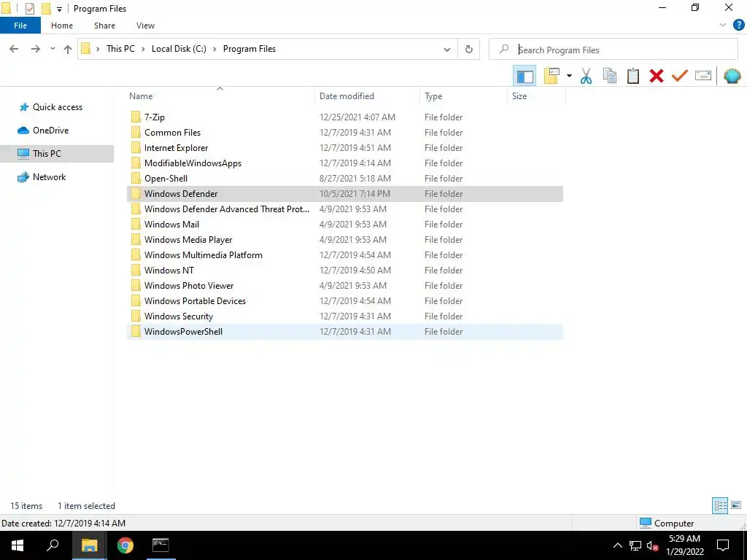Switch to large icons view in status bar
This screenshot has width=747, height=560.
pos(736,505)
